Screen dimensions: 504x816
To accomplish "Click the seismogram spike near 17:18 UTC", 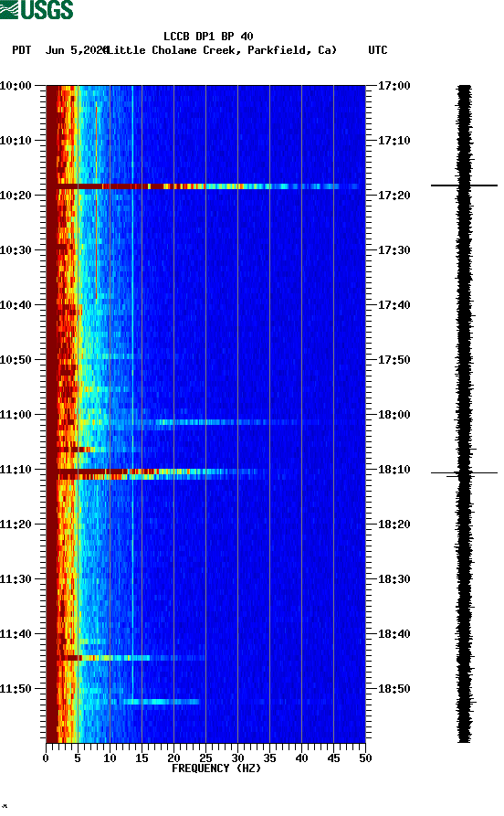I will tap(464, 185).
